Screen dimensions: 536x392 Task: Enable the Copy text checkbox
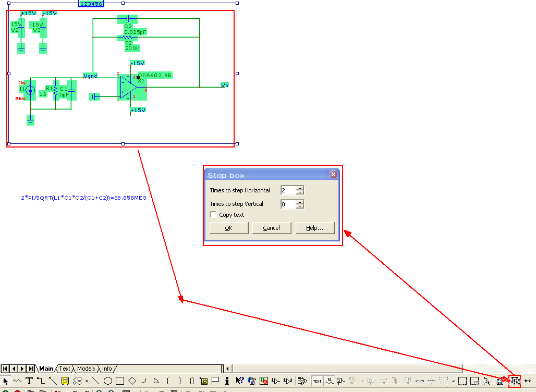[214, 215]
